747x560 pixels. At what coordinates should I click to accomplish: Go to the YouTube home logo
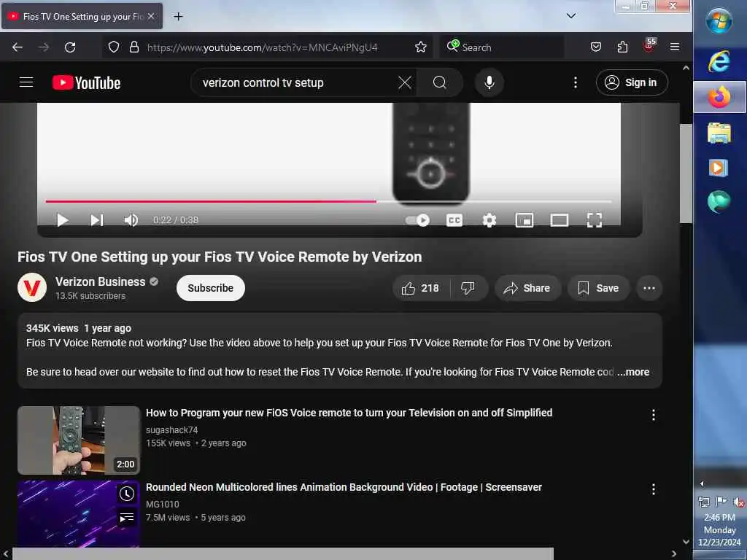(x=86, y=83)
